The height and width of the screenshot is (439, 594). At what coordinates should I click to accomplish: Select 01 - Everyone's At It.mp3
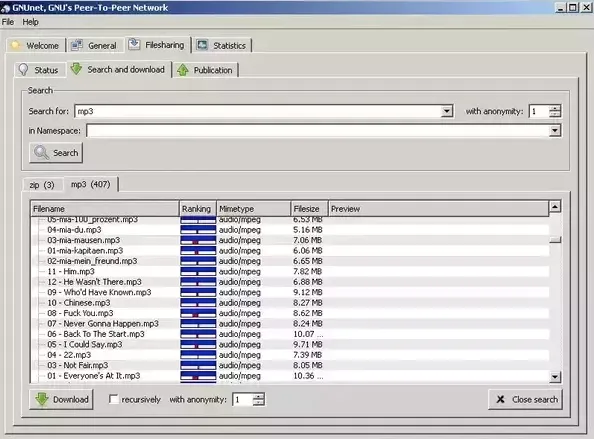tap(94, 376)
